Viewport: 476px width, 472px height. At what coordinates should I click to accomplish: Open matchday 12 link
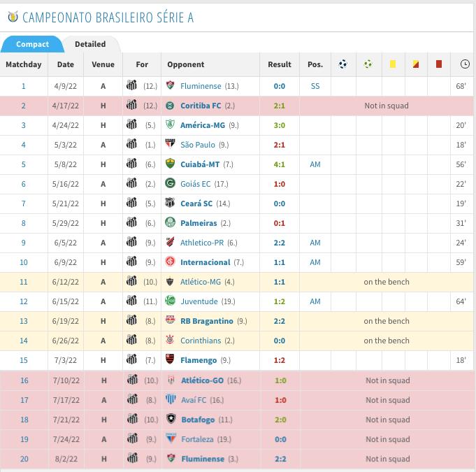click(23, 301)
